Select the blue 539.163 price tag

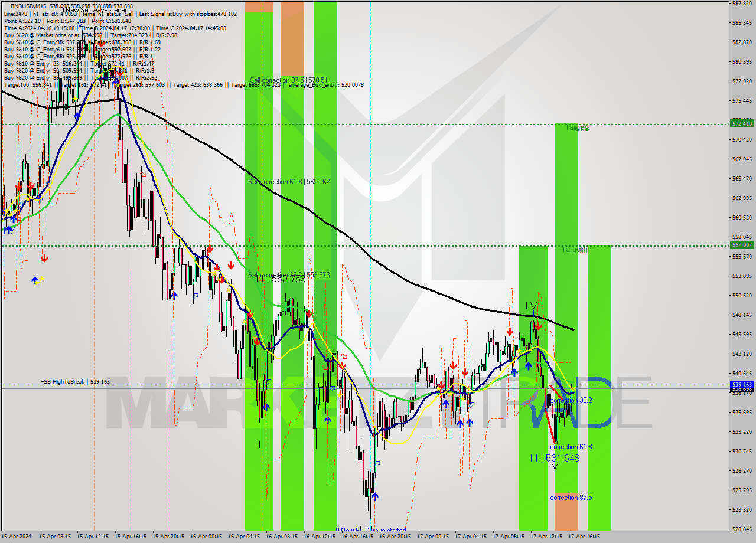[742, 384]
